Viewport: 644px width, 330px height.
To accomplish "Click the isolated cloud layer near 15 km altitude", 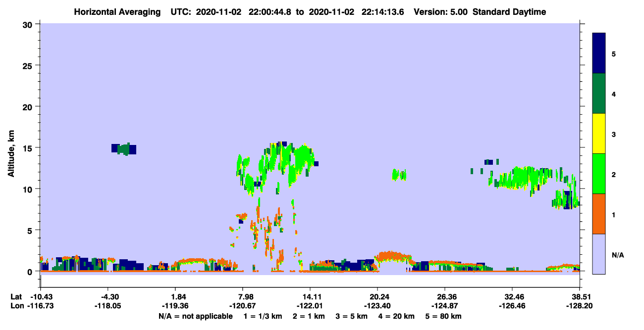I will click(x=124, y=149).
